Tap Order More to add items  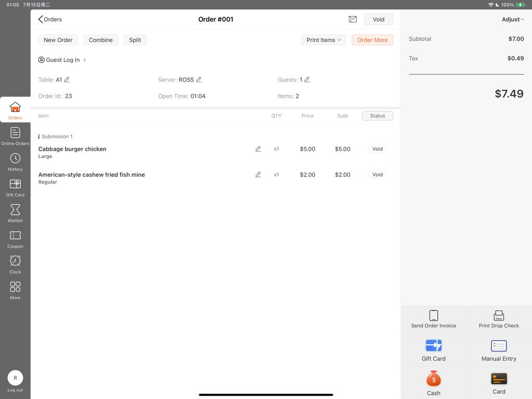pos(372,39)
